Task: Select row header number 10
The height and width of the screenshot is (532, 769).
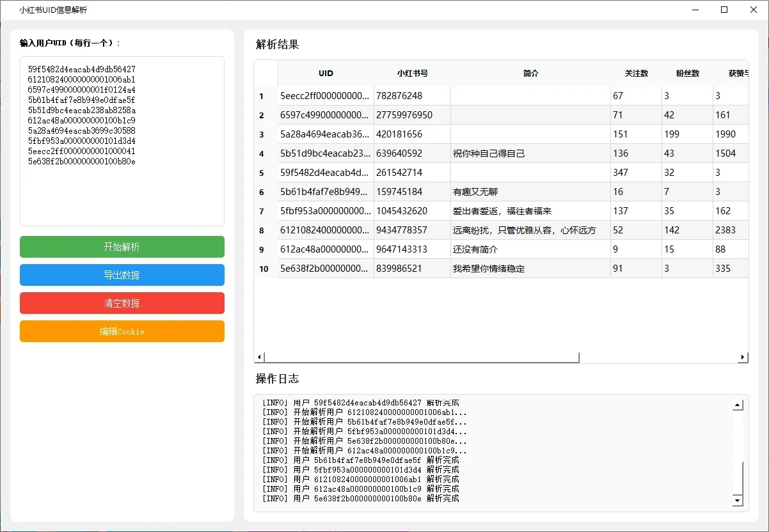Action: coord(266,269)
